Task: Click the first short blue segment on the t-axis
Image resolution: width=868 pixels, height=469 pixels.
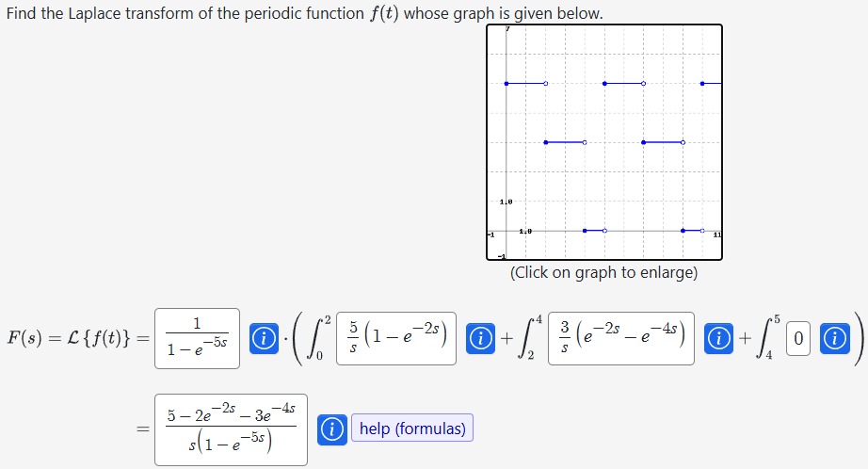Action: point(595,231)
